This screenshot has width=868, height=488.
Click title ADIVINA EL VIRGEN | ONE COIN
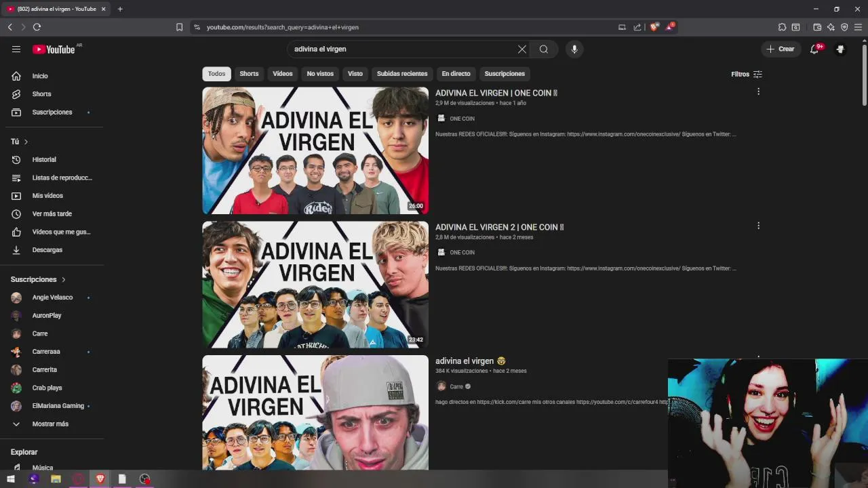click(x=496, y=93)
